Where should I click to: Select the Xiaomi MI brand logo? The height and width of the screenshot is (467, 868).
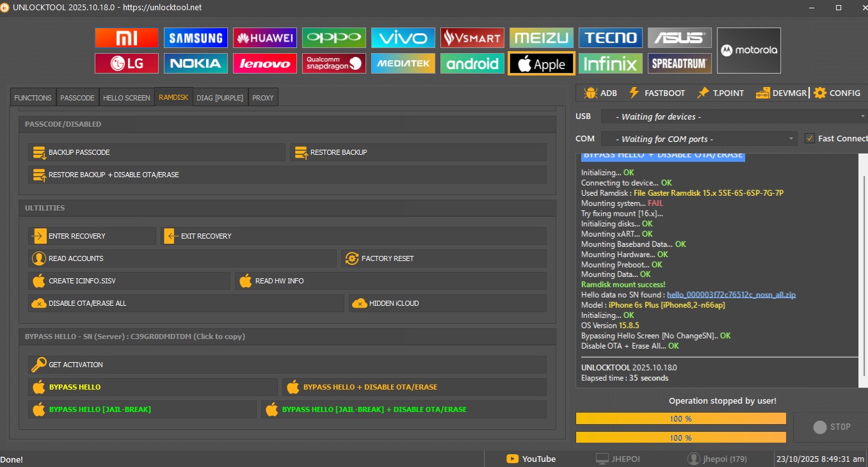127,38
